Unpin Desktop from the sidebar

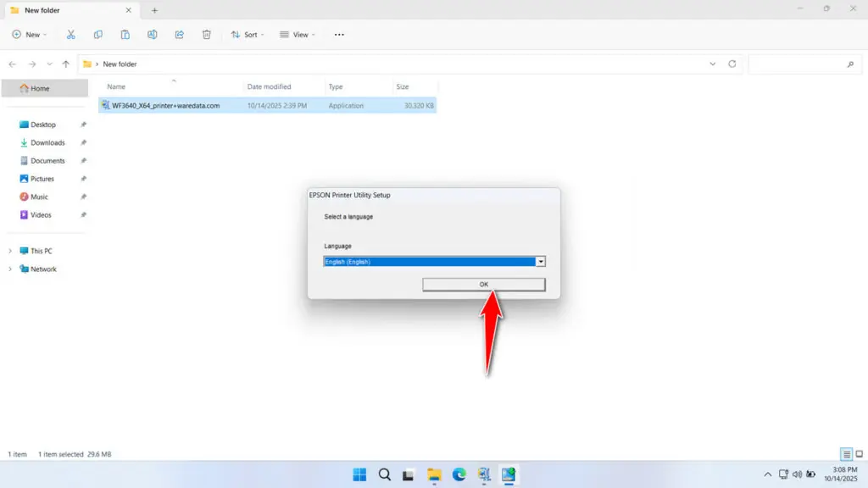[x=82, y=125]
